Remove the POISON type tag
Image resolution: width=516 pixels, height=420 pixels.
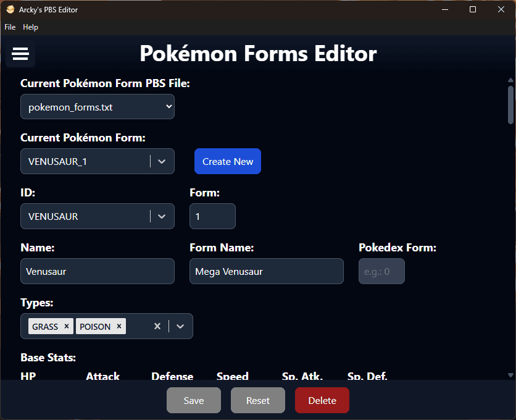click(119, 326)
